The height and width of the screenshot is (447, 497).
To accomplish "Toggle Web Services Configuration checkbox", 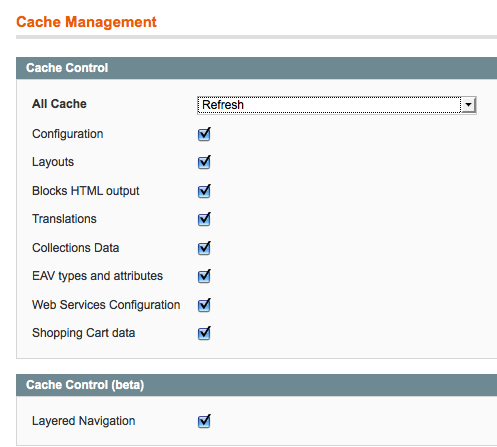I will pos(204,305).
